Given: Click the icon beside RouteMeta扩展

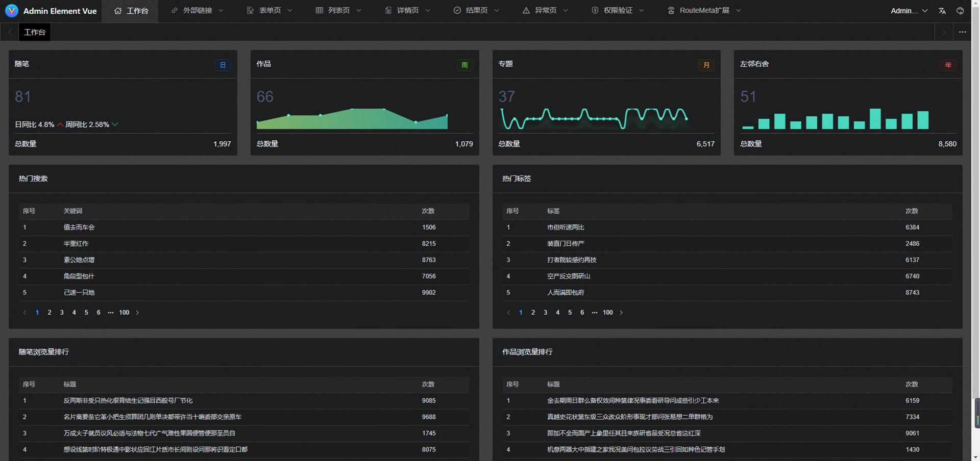Looking at the screenshot, I should (671, 11).
